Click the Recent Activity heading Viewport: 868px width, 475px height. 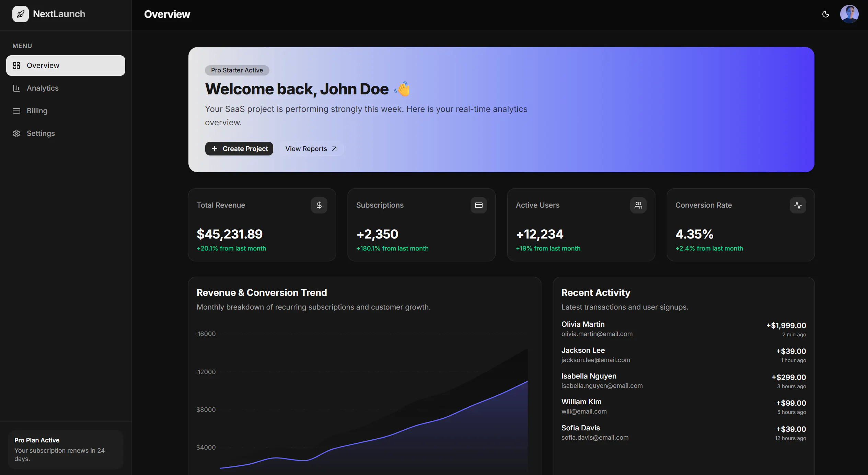point(596,293)
